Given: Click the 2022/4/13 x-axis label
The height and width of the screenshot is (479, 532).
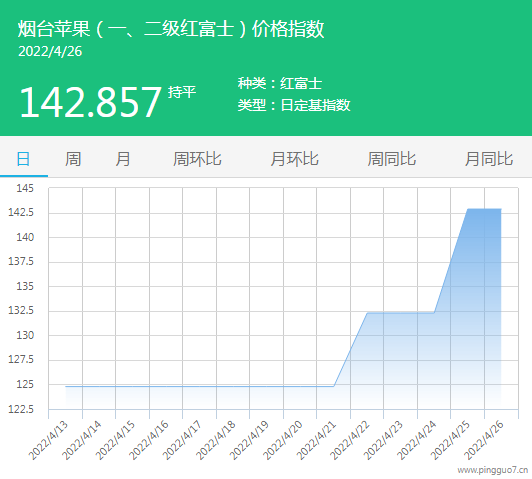Looking at the screenshot, I should point(49,440).
